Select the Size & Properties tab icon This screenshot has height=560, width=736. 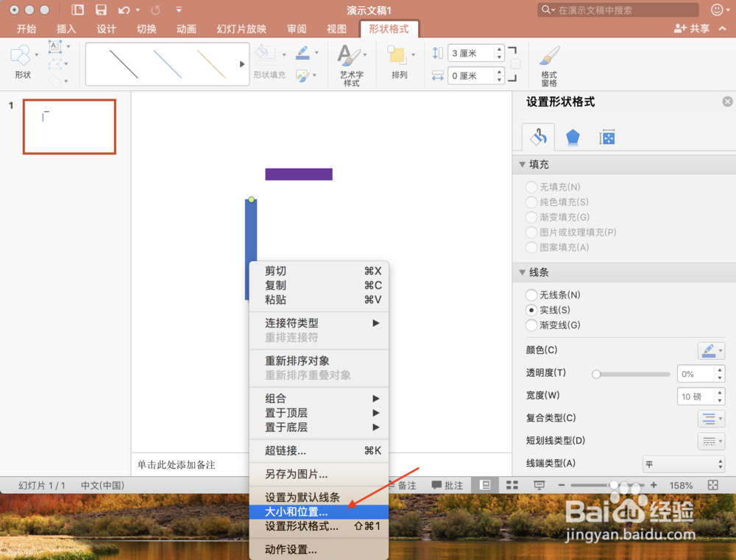pyautogui.click(x=607, y=138)
